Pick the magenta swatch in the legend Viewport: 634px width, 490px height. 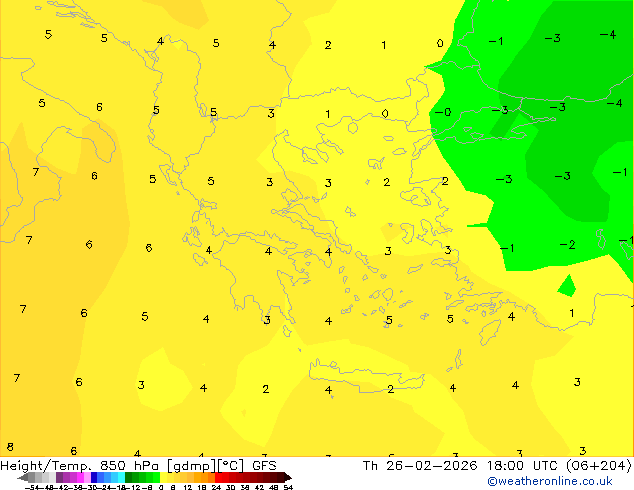[x=80, y=477]
